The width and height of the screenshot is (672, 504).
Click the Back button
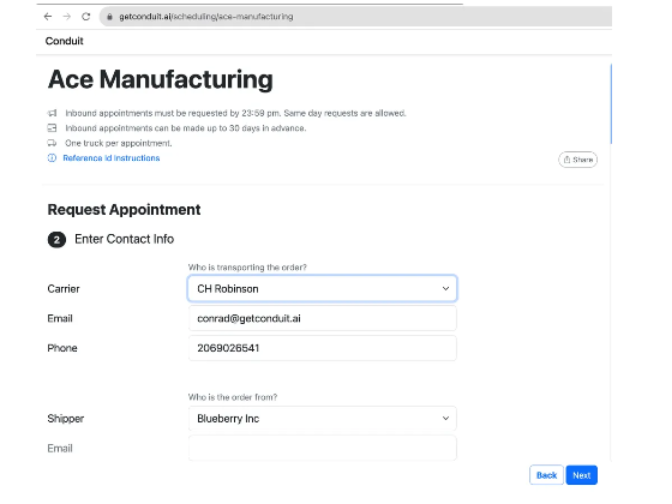click(x=546, y=475)
